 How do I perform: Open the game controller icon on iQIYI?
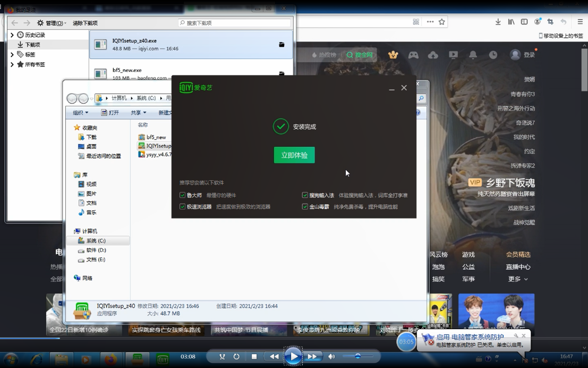pos(413,55)
